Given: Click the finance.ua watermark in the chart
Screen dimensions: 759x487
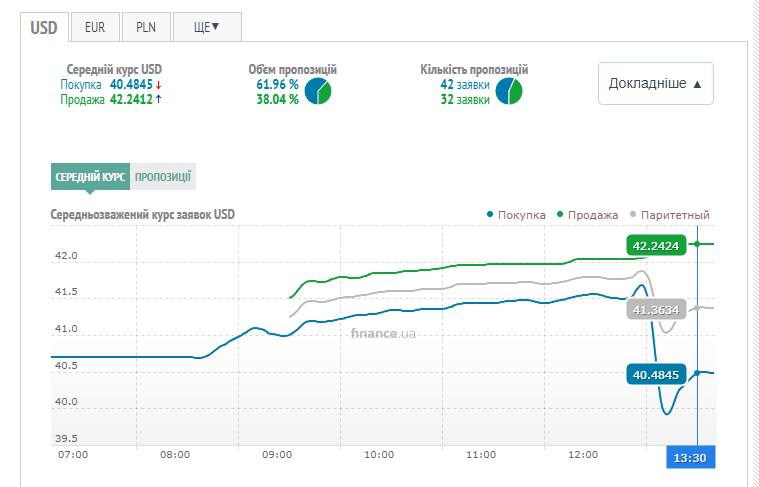Looking at the screenshot, I should (x=383, y=333).
